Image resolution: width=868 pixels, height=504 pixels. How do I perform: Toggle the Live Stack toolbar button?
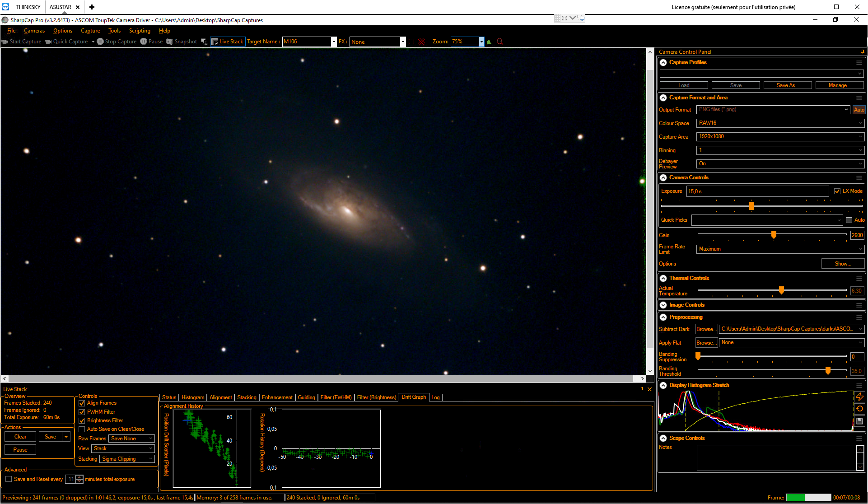point(228,42)
